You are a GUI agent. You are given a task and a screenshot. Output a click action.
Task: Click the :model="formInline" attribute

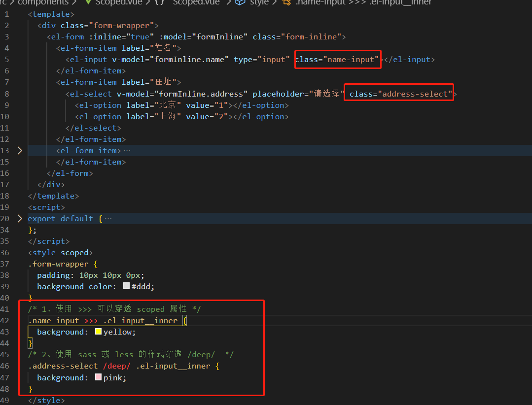[x=203, y=37]
